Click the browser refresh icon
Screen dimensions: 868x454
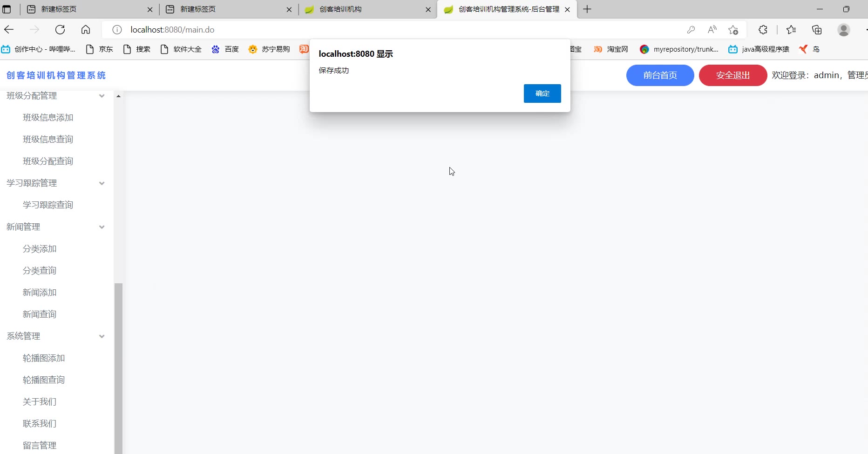(x=60, y=30)
